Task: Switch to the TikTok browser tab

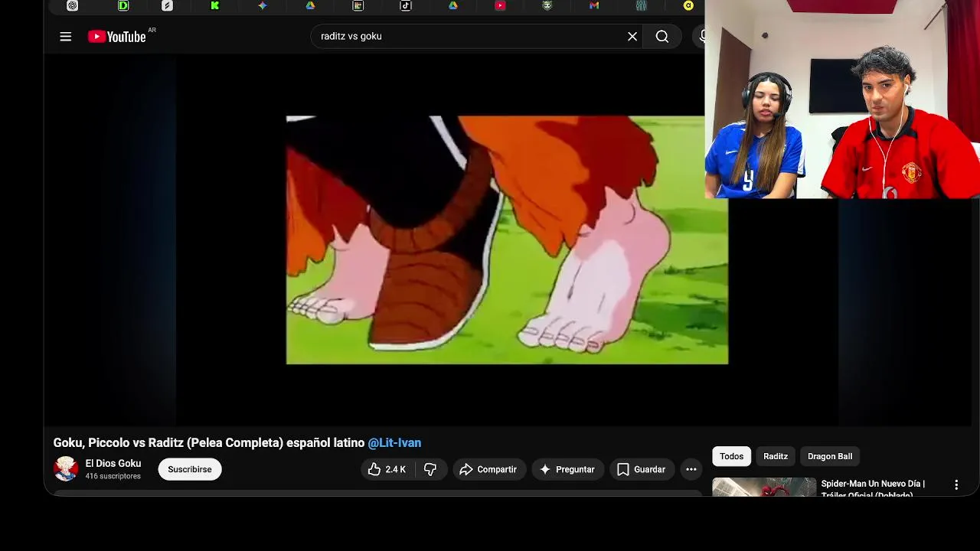Action: click(406, 5)
